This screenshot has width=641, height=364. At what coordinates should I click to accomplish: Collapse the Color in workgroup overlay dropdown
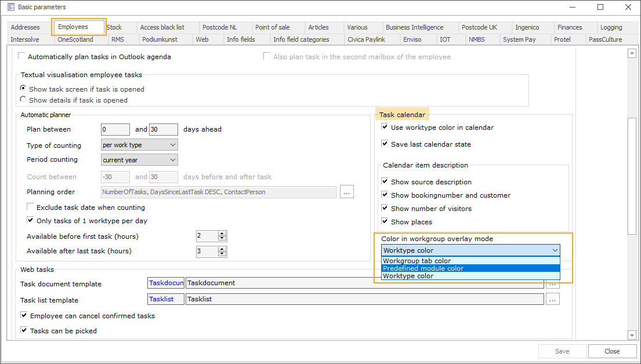[x=555, y=250]
